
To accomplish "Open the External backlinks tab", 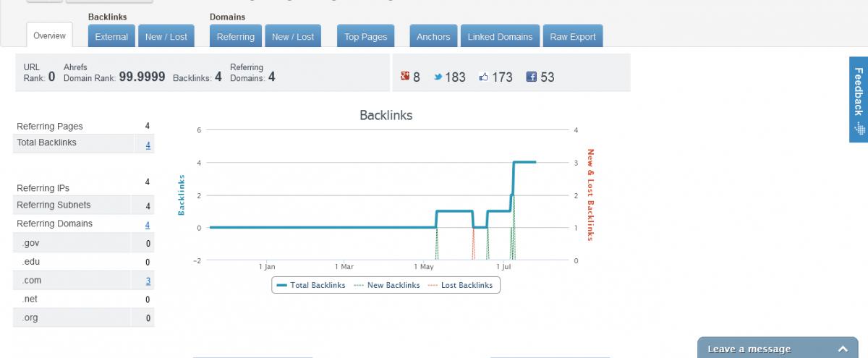I will [111, 37].
